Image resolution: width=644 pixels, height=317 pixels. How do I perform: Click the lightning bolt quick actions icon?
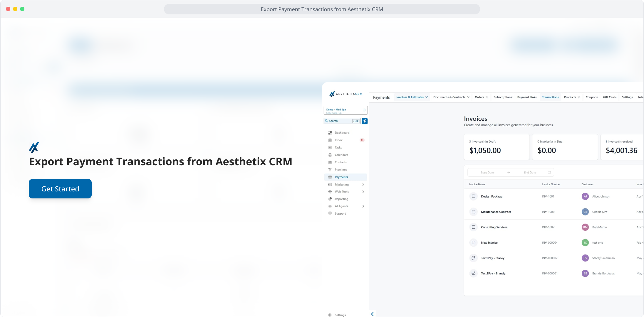coord(365,121)
